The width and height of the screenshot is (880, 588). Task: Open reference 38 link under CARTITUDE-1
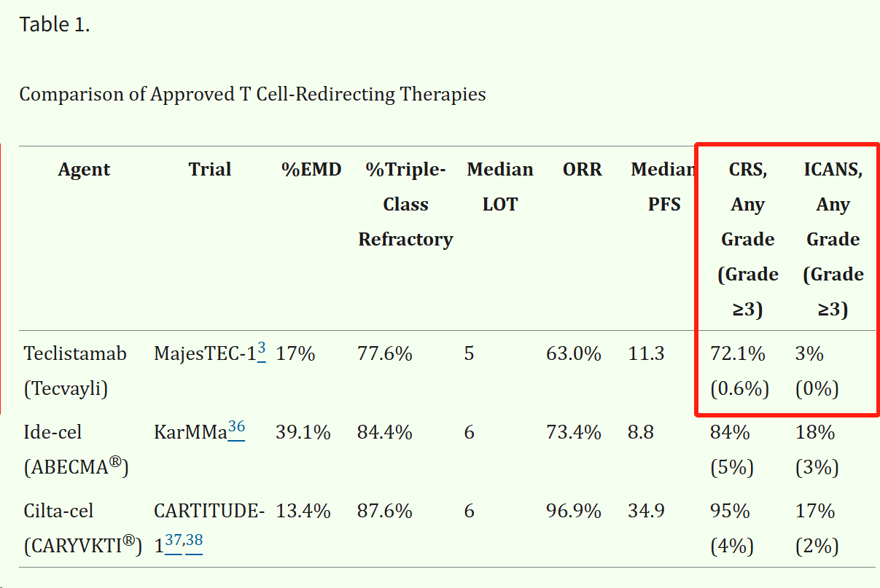coord(194,541)
